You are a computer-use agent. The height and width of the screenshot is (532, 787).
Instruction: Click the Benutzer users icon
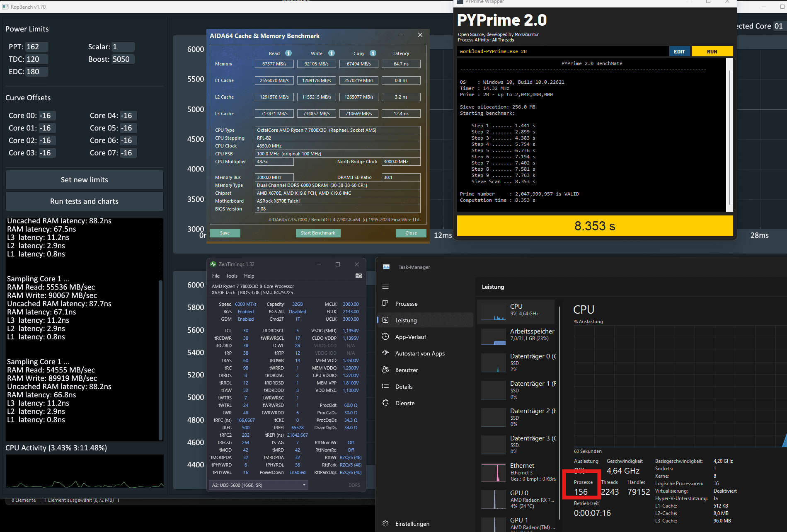click(x=385, y=370)
